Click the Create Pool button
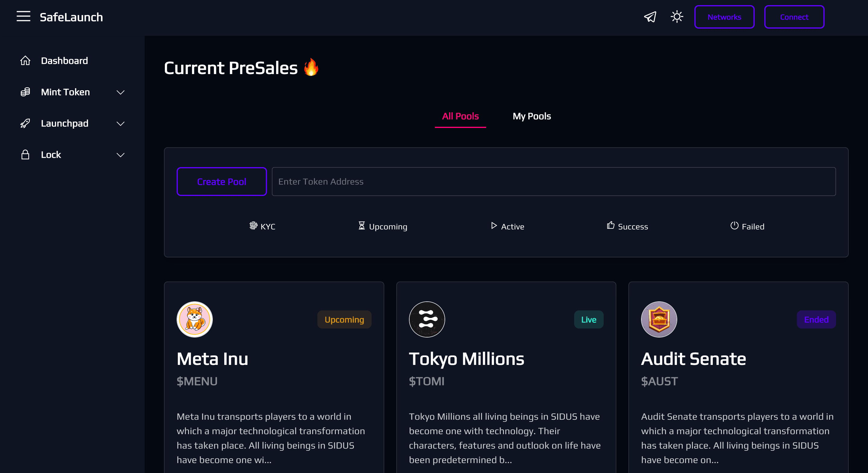 click(x=222, y=182)
